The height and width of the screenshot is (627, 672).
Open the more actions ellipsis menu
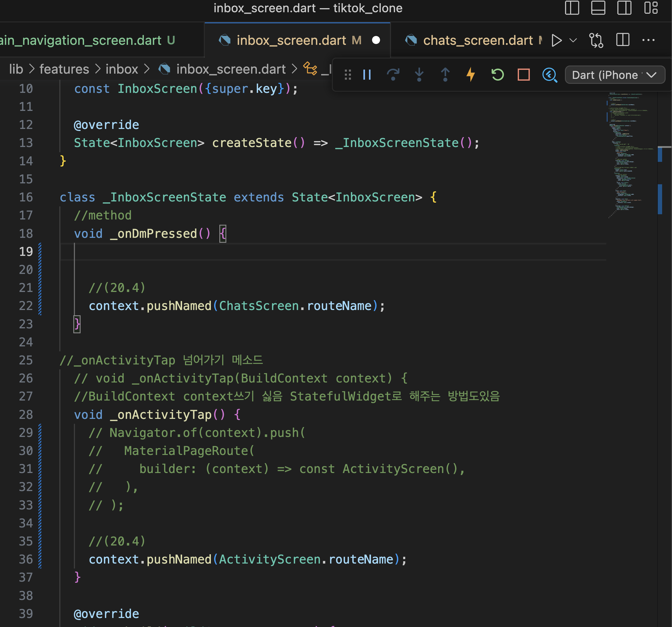coord(648,40)
